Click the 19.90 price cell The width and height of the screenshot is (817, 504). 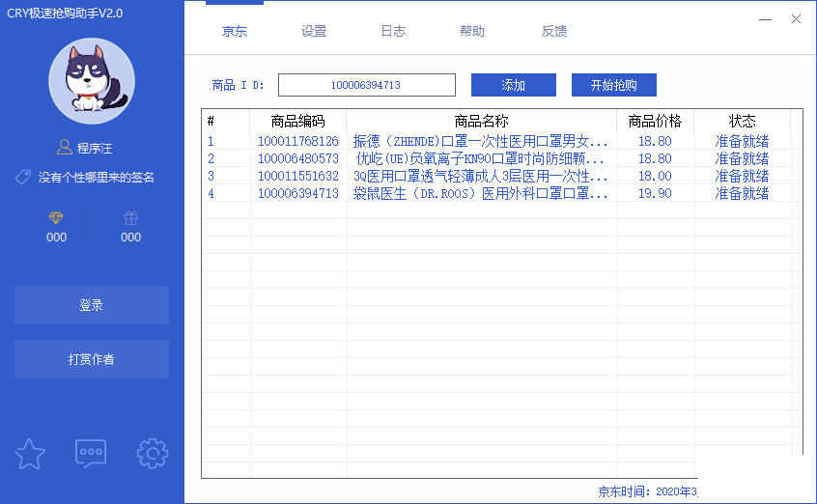[x=655, y=193]
